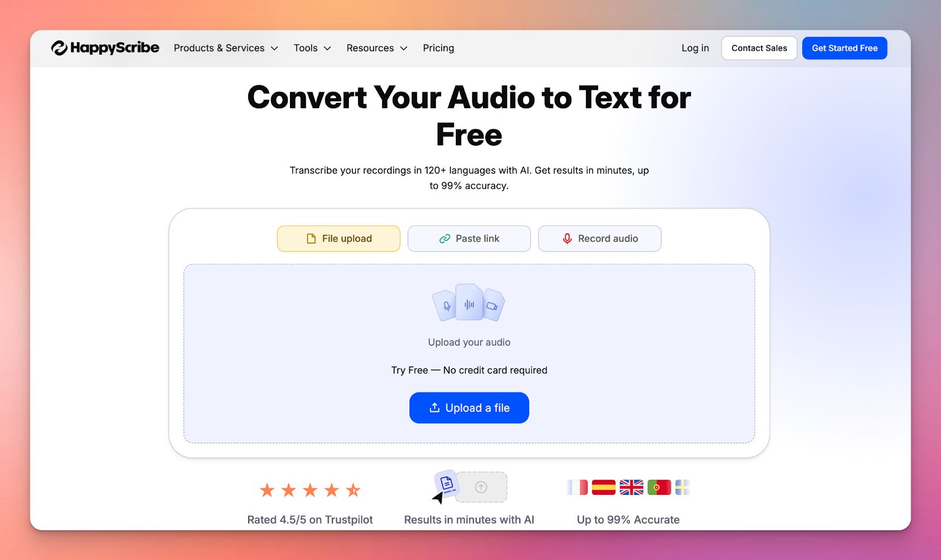Image resolution: width=941 pixels, height=560 pixels.
Task: Expand the Products & Services dropdown
Action: tap(226, 48)
